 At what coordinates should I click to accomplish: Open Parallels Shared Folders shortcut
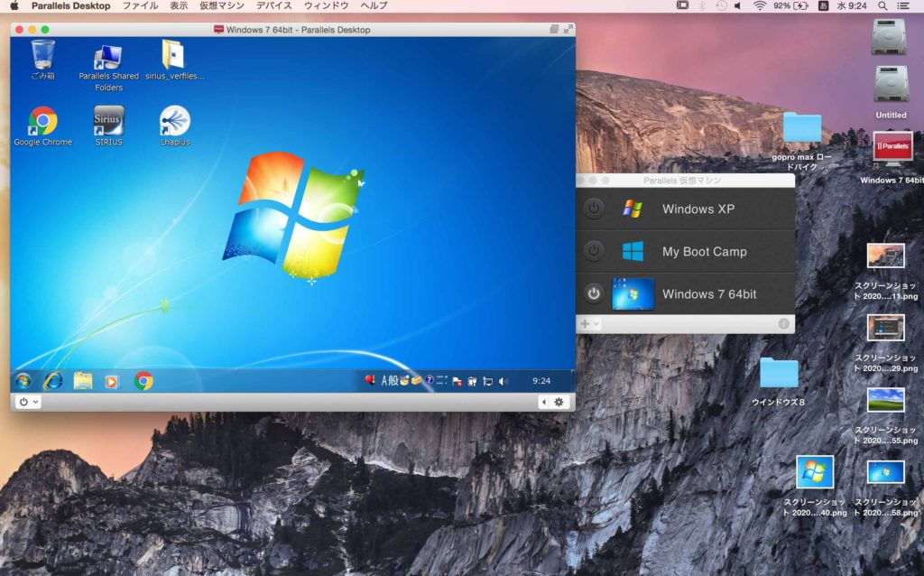pos(108,58)
